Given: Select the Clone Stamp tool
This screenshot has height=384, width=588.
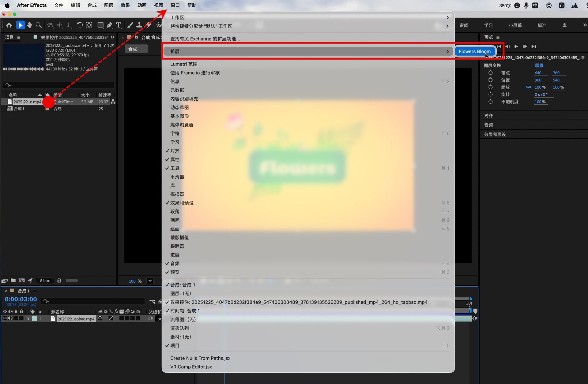Looking at the screenshot, I should (139, 25).
